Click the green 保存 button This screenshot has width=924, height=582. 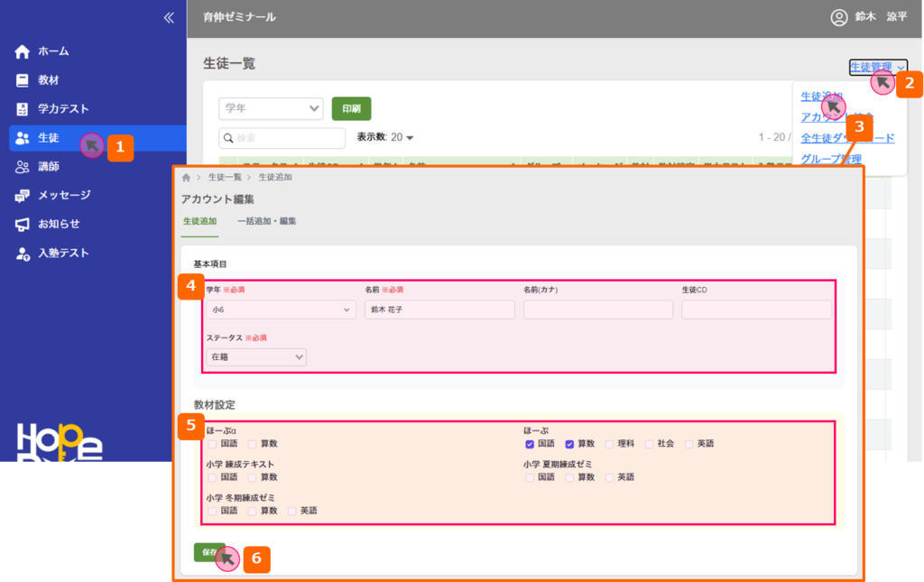point(208,552)
